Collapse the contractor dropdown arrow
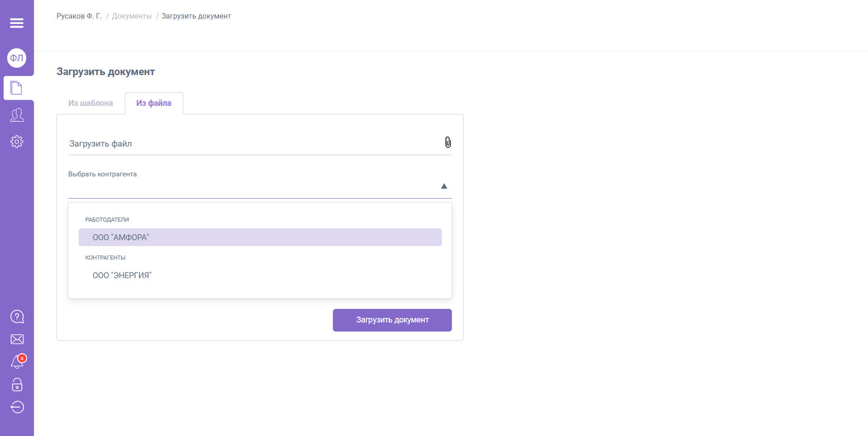868x436 pixels. click(444, 186)
